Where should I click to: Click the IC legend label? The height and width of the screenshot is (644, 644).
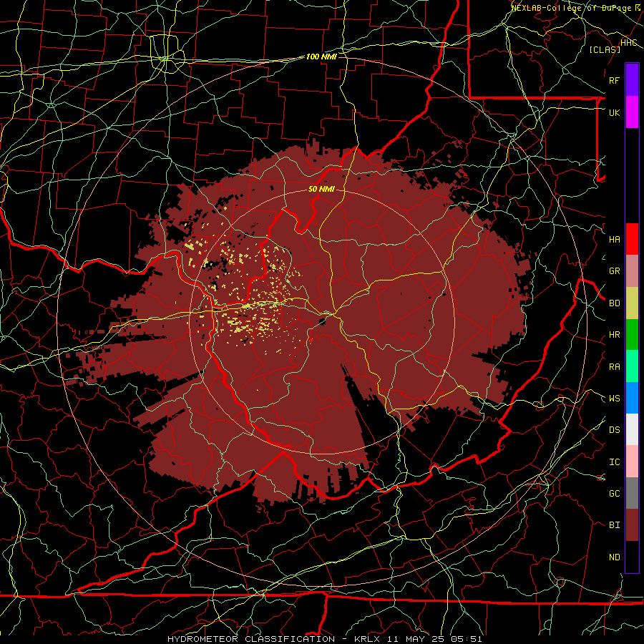(615, 462)
